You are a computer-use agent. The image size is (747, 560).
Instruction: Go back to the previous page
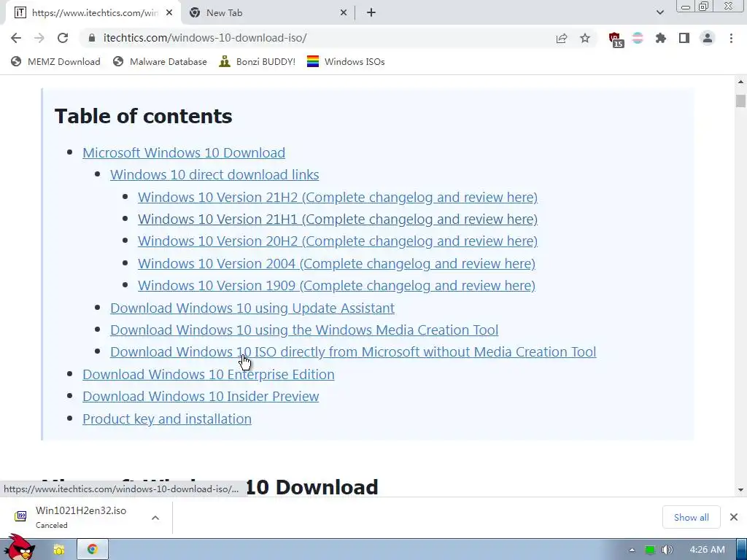pyautogui.click(x=16, y=38)
